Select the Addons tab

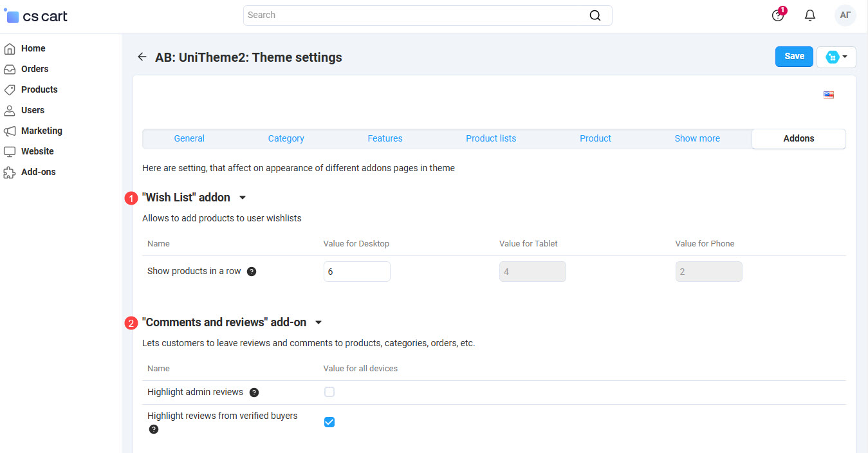tap(799, 138)
